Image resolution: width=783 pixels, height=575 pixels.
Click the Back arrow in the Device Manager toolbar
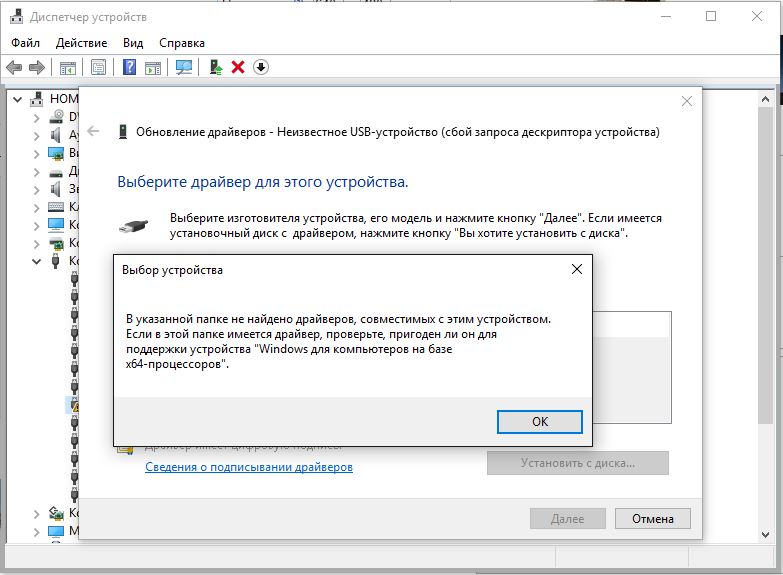pyautogui.click(x=14, y=67)
